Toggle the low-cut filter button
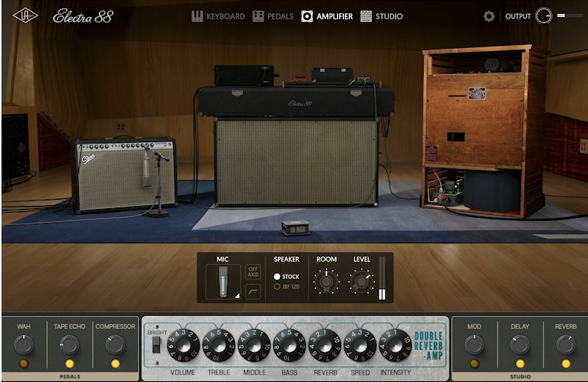This screenshot has width=588, height=382. point(253,291)
